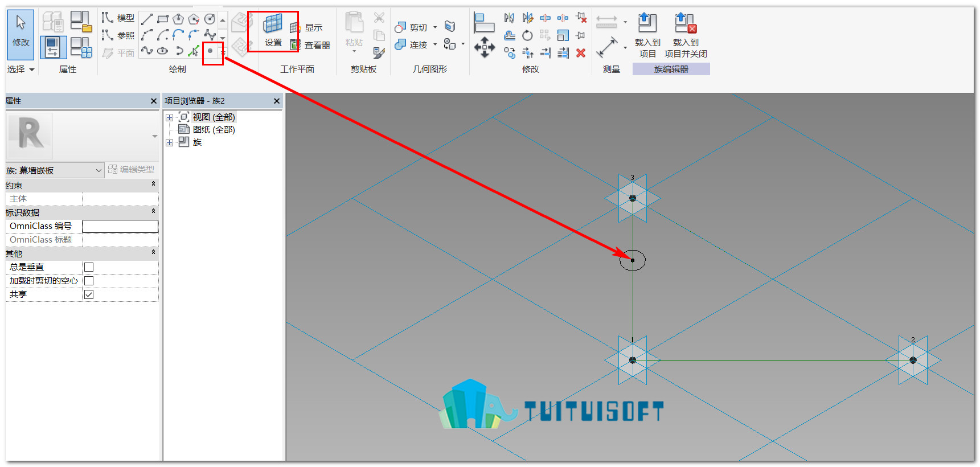
Task: Click the 模型 line button
Action: [x=118, y=18]
